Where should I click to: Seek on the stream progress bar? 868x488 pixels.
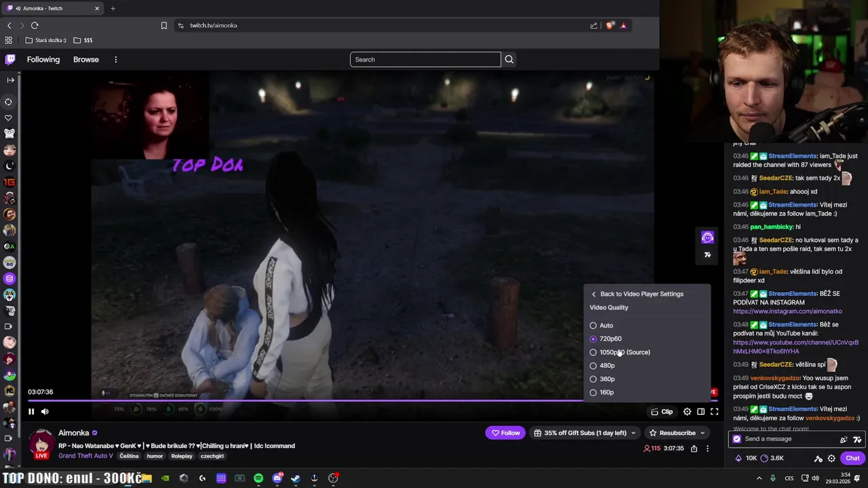tap(372, 401)
